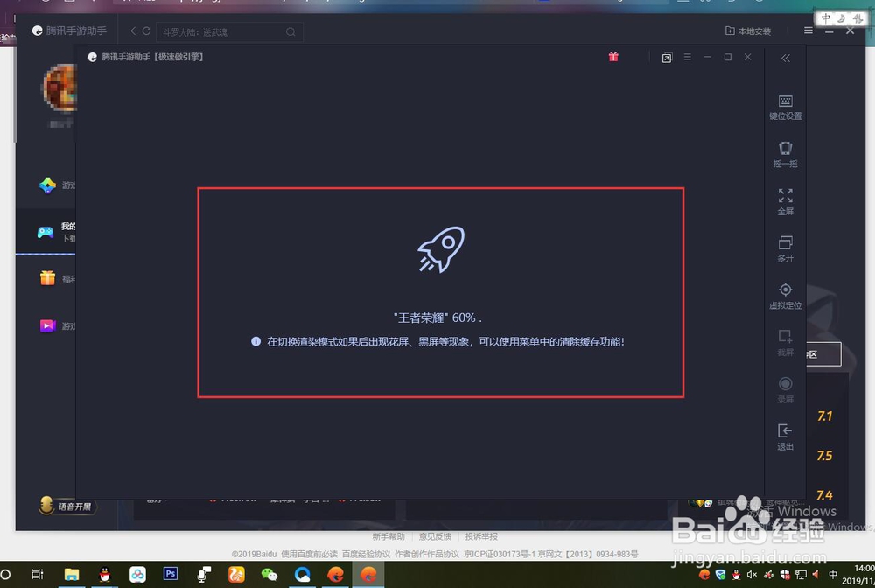This screenshot has width=875, height=588.
Task: Click the red gift icon in emulator title bar
Action: coord(613,56)
